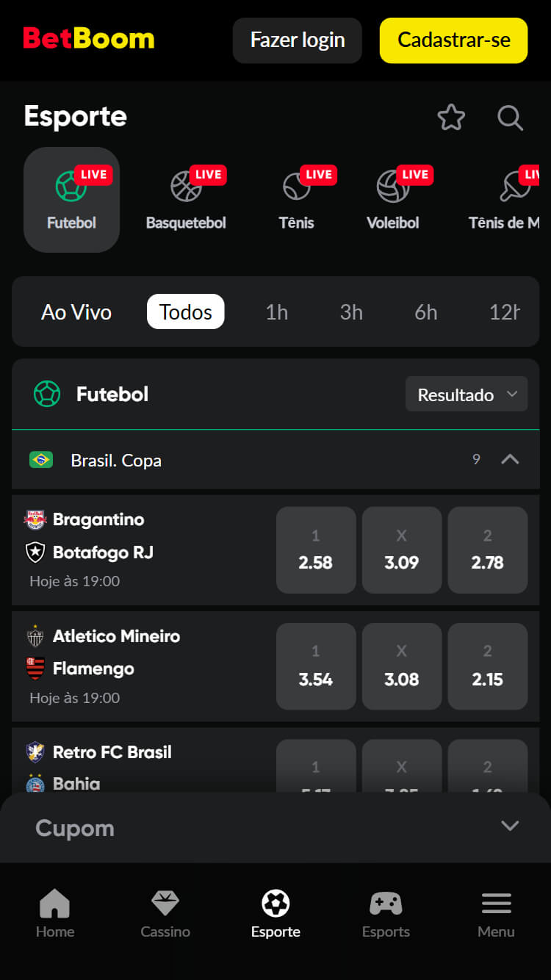
Task: Expand the Cupom bet slip
Action: click(x=510, y=826)
